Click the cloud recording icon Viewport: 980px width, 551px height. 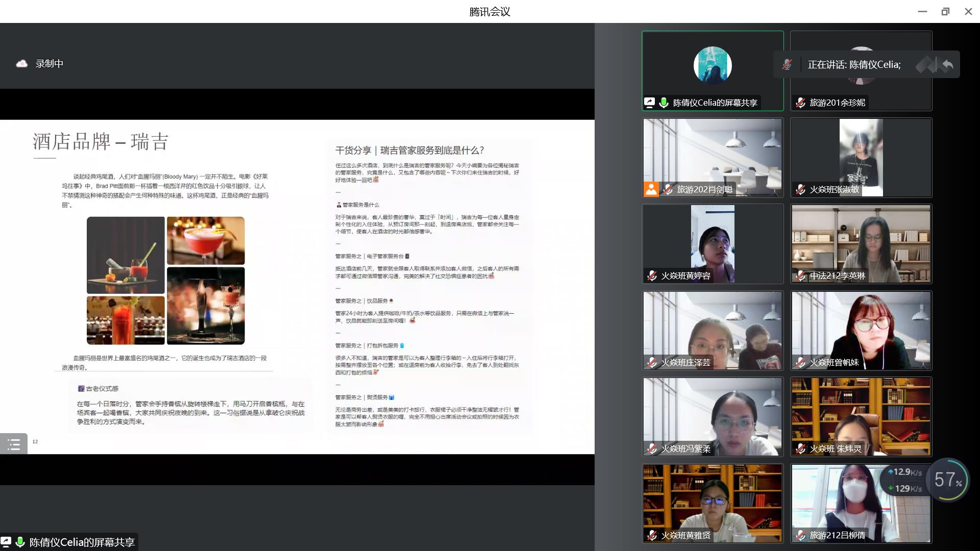[x=21, y=64]
